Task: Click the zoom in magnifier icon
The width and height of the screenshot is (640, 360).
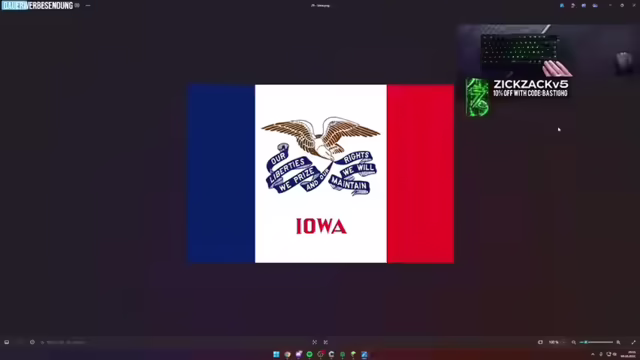Action: click(x=618, y=342)
